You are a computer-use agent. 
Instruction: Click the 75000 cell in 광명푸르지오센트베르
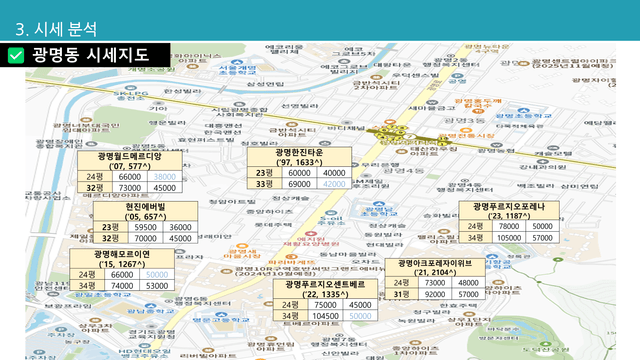click(325, 304)
